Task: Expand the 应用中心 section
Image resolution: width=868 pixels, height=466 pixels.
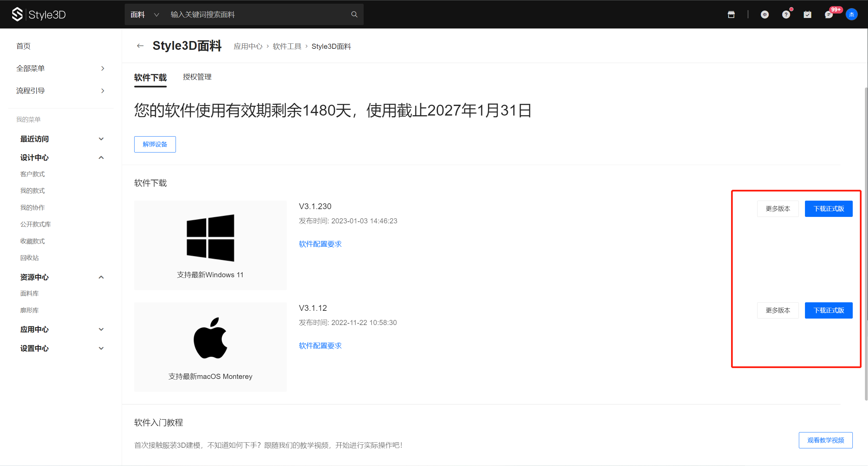Action: (101, 329)
